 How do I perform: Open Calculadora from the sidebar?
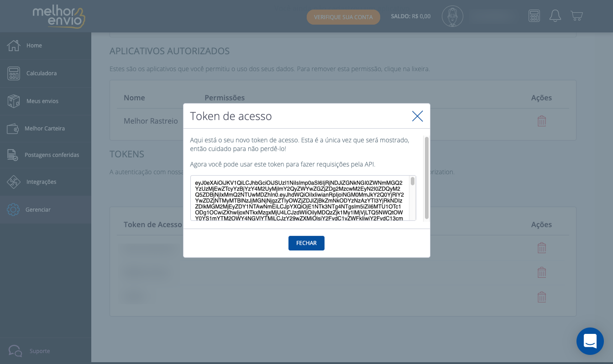[41, 73]
